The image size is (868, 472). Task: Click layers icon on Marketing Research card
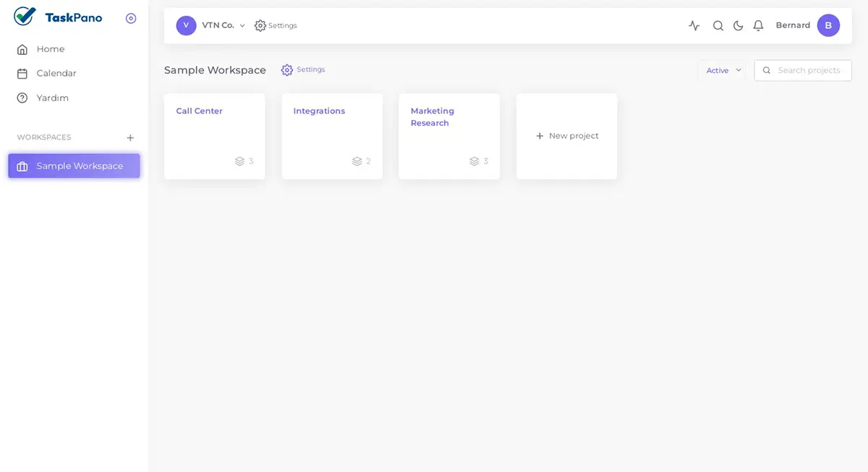[474, 161]
